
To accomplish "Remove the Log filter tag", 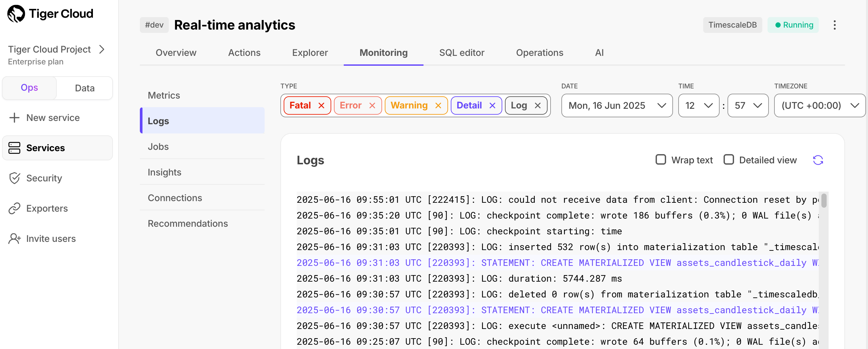I will (538, 105).
